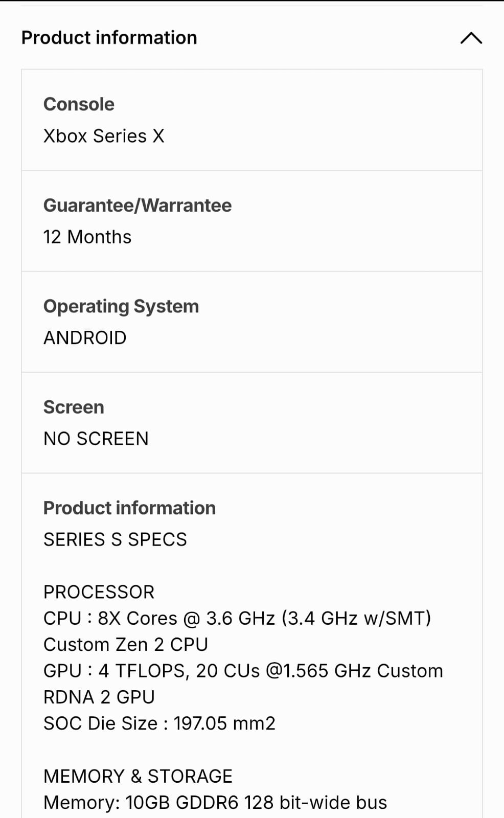Screen dimensions: 504x818
Task: Click the Xbox Series X value
Action: [x=104, y=136]
